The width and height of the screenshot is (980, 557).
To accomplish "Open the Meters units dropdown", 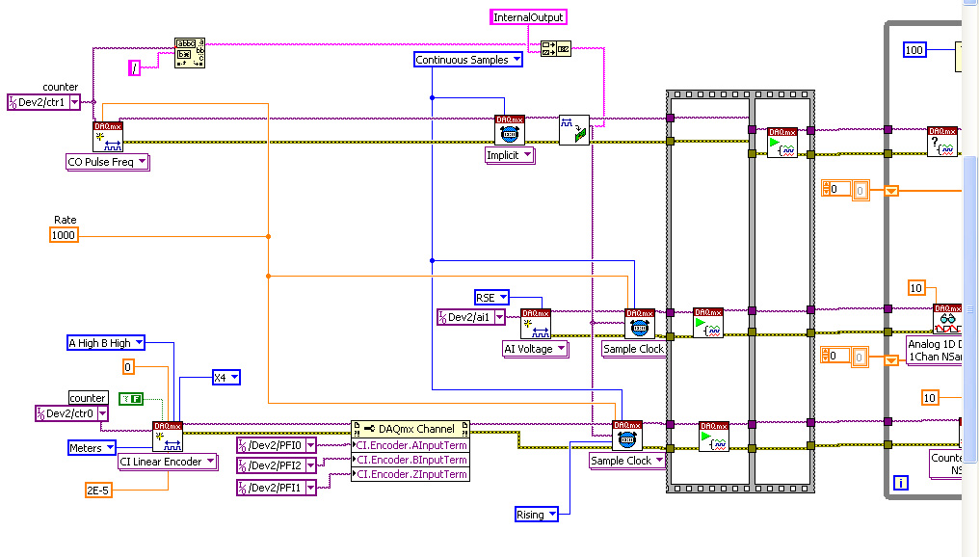I will click(x=110, y=447).
